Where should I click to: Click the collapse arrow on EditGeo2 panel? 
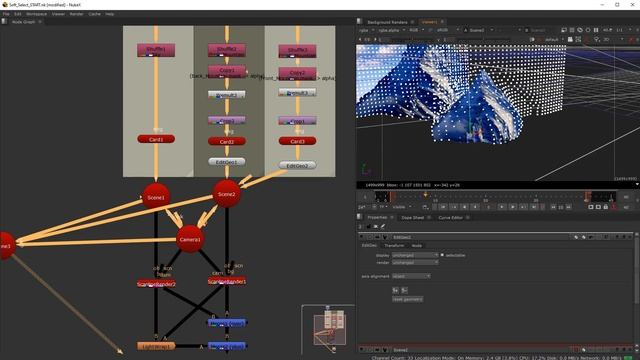(x=361, y=237)
